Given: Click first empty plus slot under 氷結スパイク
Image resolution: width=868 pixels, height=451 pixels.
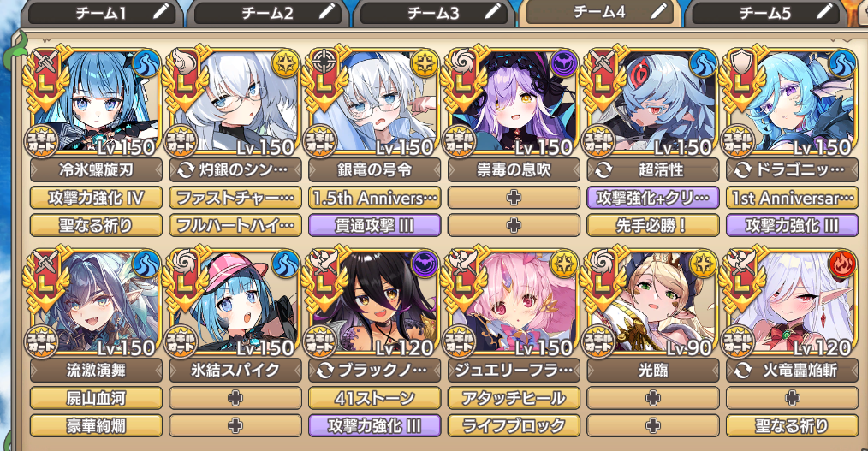Looking at the screenshot, I should 235,398.
